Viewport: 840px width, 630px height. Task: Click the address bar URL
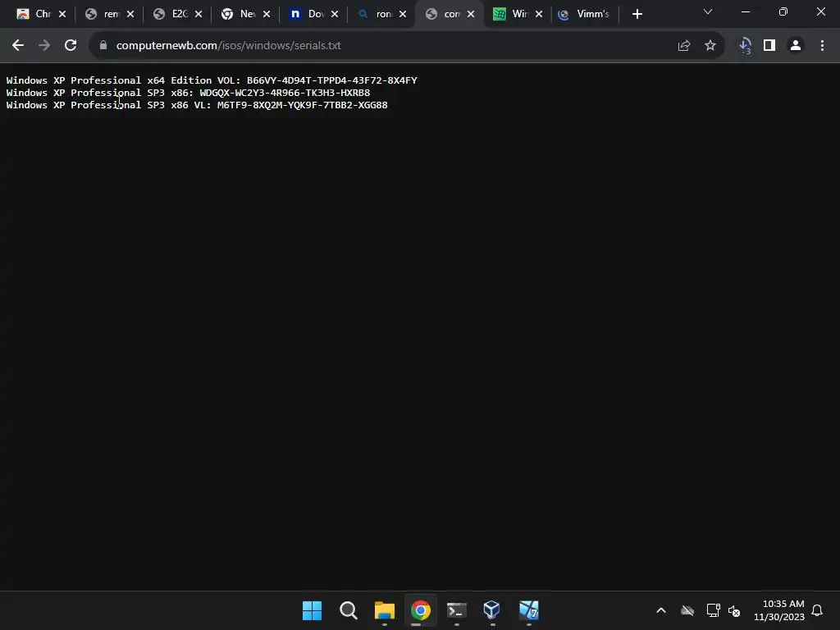click(x=228, y=46)
